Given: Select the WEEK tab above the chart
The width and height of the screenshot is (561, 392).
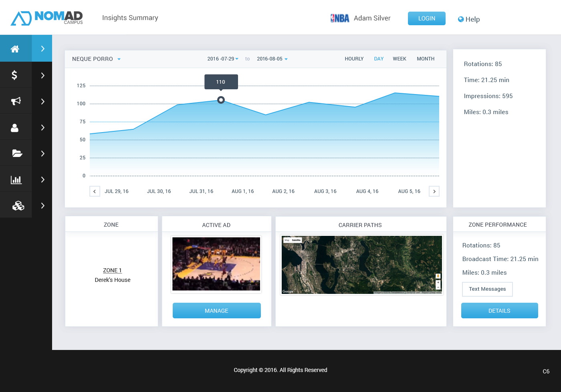Looking at the screenshot, I should [x=400, y=59].
